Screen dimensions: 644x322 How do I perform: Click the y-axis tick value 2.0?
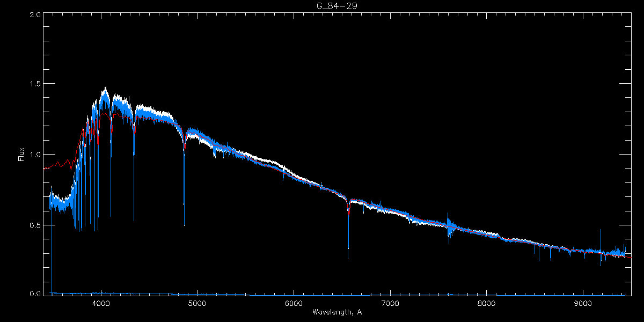coord(34,15)
